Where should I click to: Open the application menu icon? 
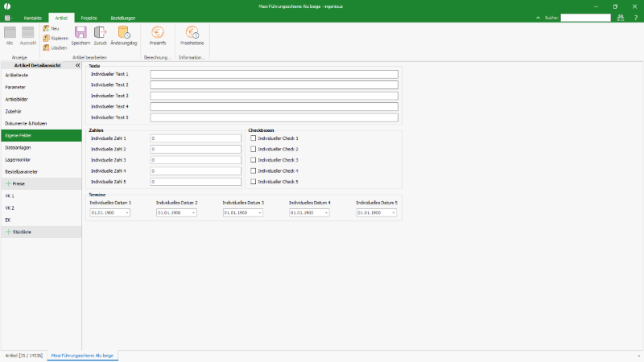tap(8, 18)
